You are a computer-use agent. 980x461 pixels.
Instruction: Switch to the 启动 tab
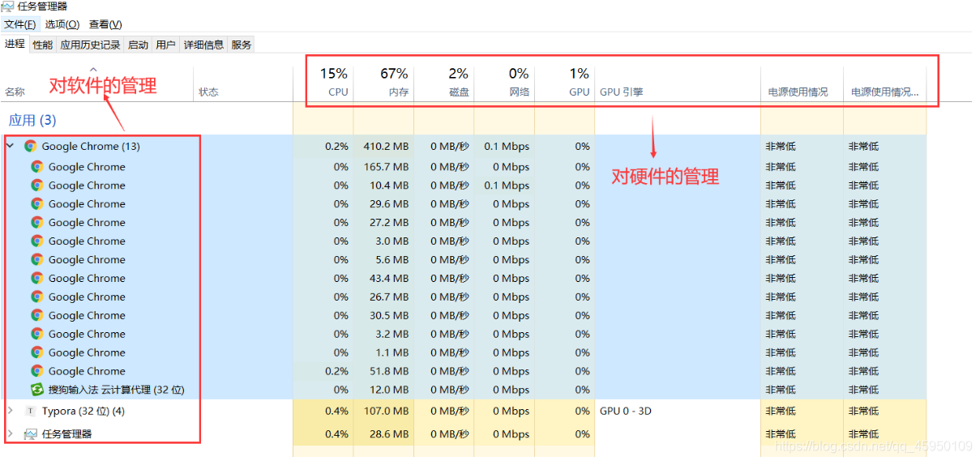point(138,45)
